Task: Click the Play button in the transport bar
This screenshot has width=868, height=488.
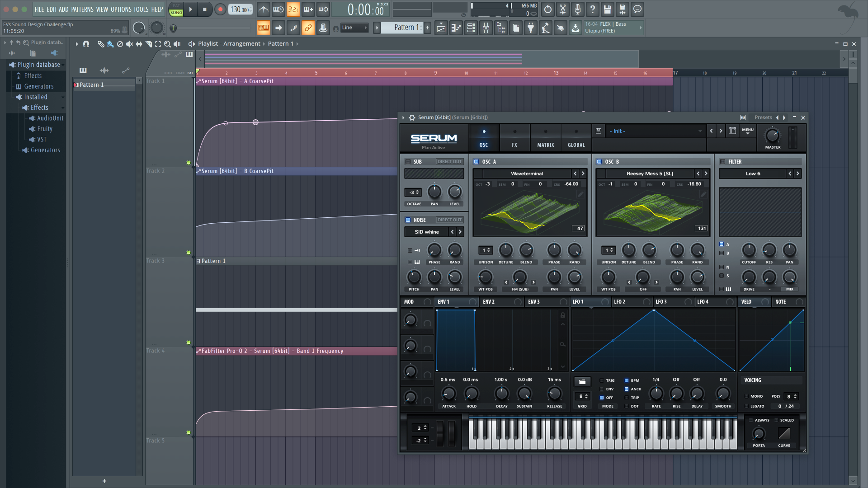Action: pos(190,9)
